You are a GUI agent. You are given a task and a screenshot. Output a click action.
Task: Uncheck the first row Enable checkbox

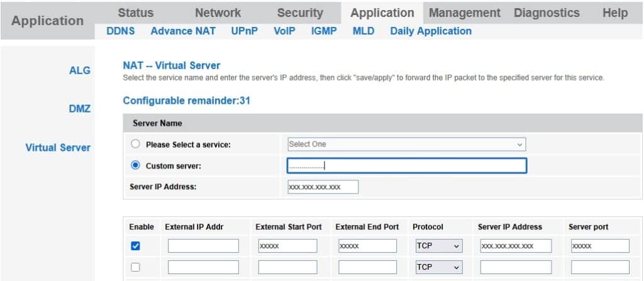[x=135, y=246]
